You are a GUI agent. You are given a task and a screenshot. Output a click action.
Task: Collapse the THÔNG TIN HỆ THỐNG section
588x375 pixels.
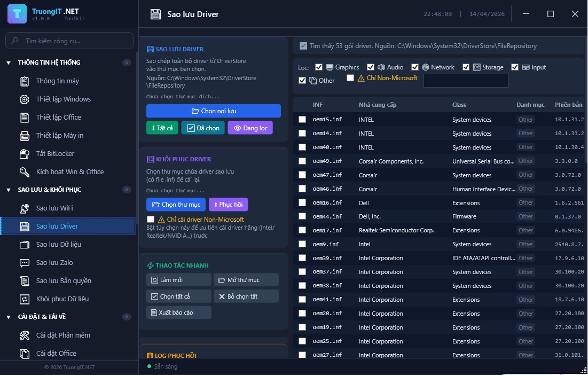click(9, 63)
